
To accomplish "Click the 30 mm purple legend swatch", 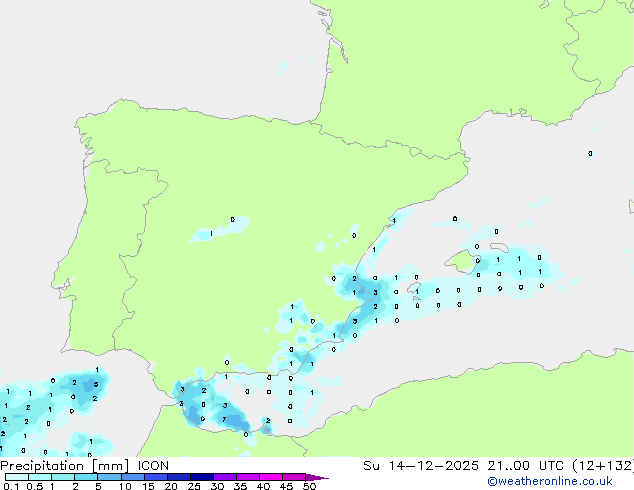I will [224, 477].
